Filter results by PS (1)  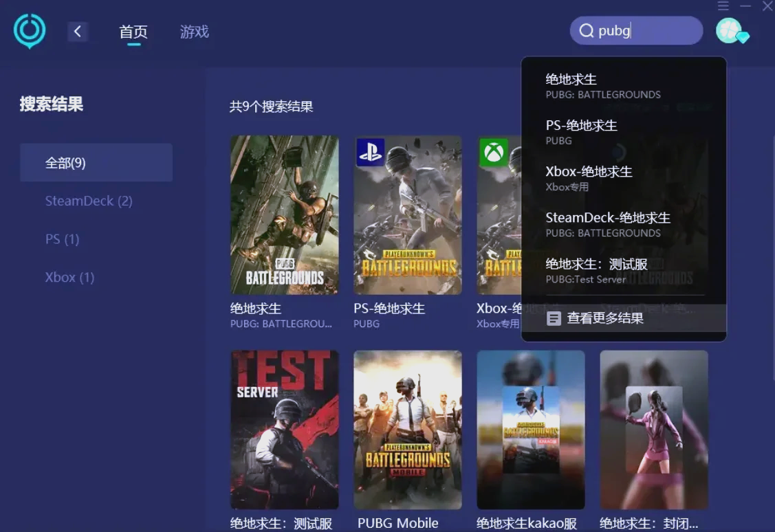pos(63,239)
